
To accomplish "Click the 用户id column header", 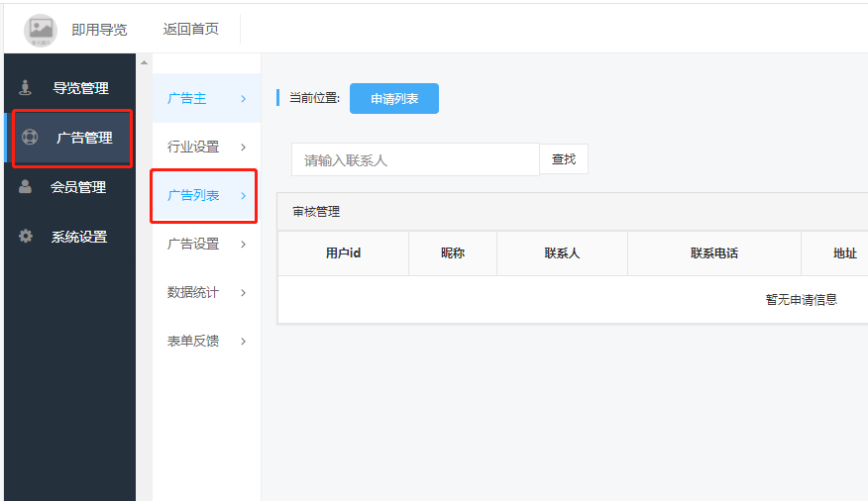I will tap(343, 253).
